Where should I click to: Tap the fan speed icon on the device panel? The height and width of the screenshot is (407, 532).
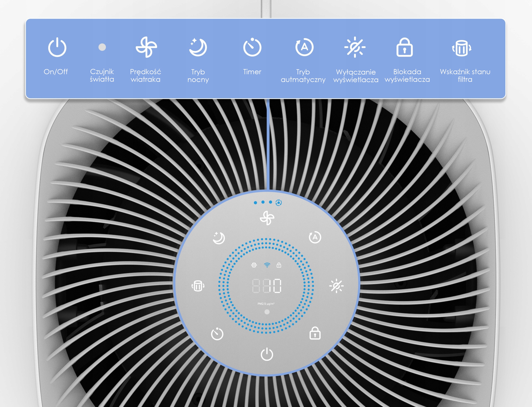267,218
